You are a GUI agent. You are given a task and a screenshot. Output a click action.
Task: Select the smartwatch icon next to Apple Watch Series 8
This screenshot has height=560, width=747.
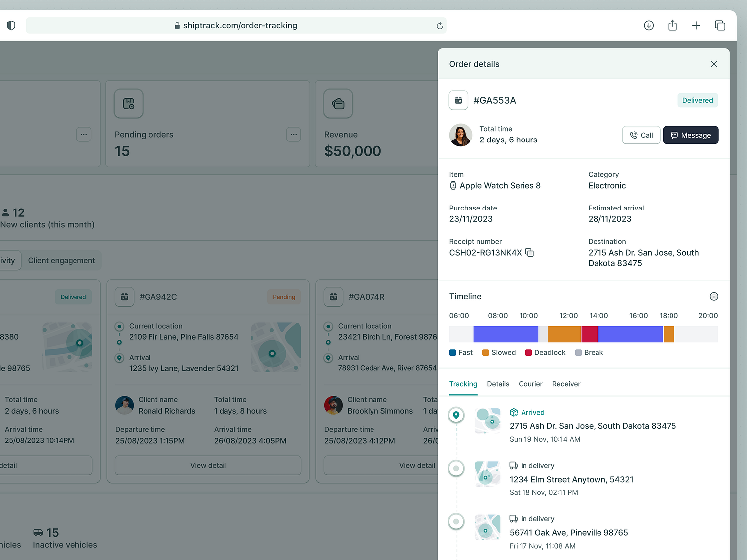point(453,185)
